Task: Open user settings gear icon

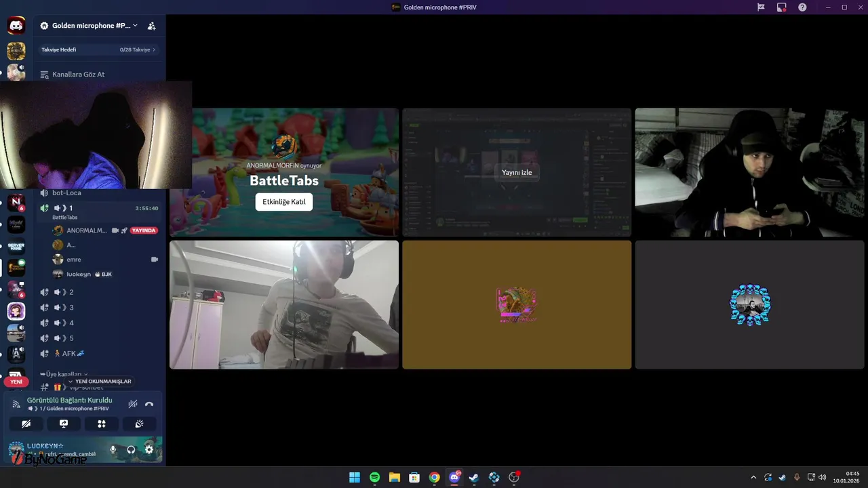Action: click(149, 449)
